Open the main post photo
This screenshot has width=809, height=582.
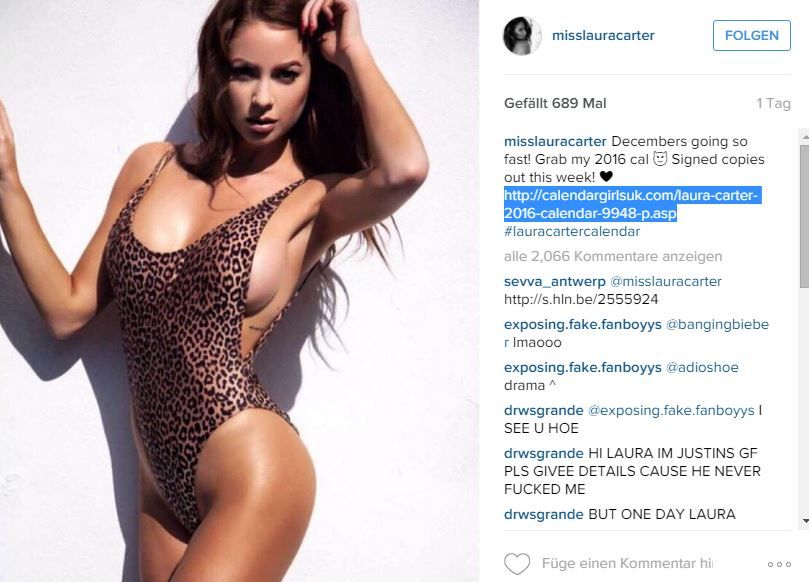239,291
